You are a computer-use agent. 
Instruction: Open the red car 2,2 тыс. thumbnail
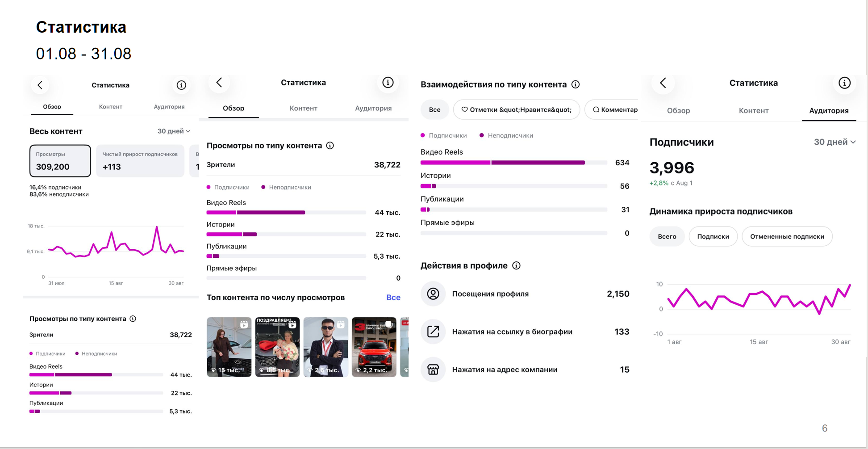[x=374, y=347]
